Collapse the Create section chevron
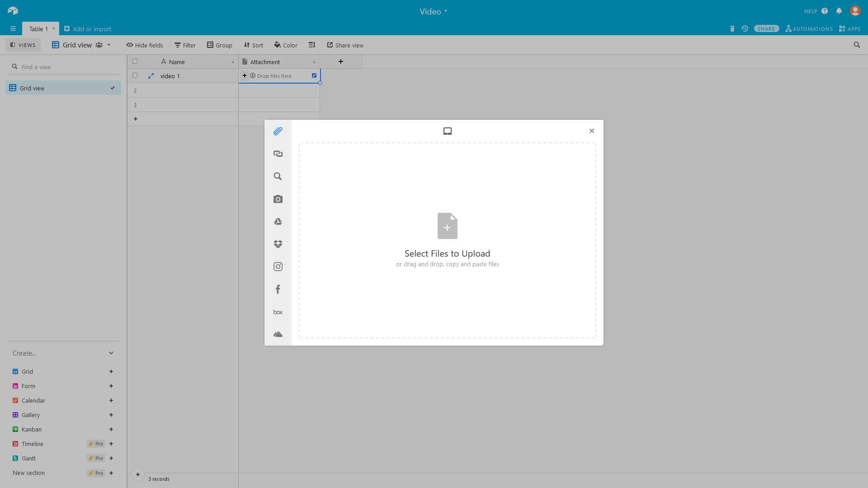The height and width of the screenshot is (488, 868). pyautogui.click(x=111, y=353)
